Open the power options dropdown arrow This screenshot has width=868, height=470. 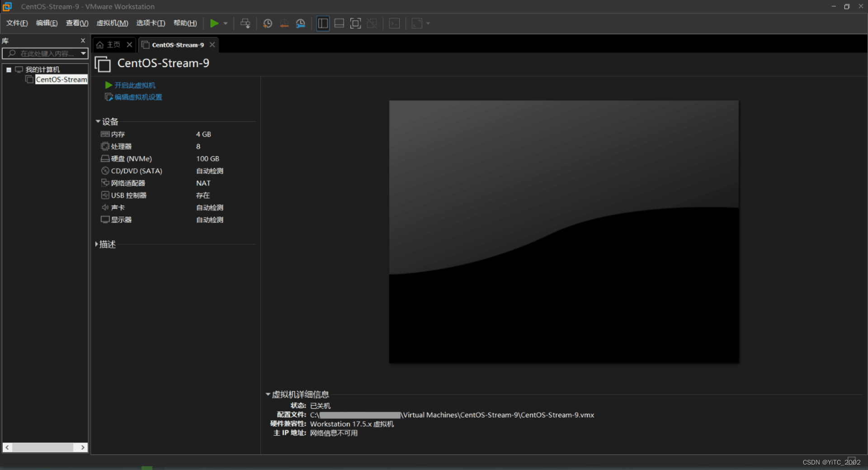pyautogui.click(x=225, y=23)
